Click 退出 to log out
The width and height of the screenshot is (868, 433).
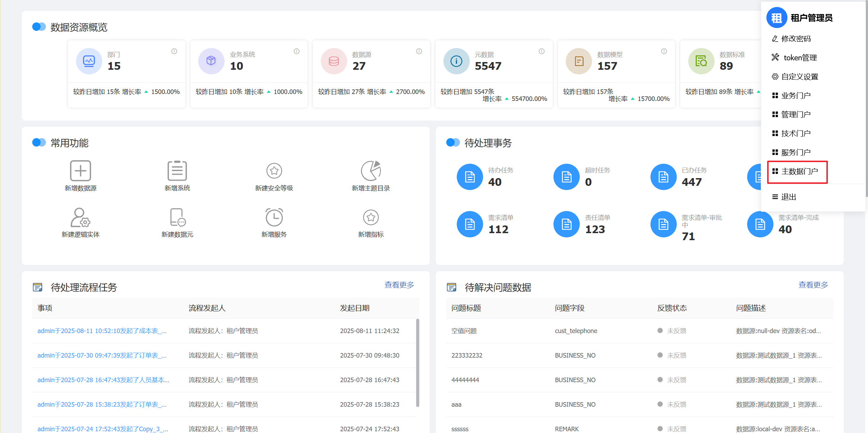pyautogui.click(x=788, y=197)
